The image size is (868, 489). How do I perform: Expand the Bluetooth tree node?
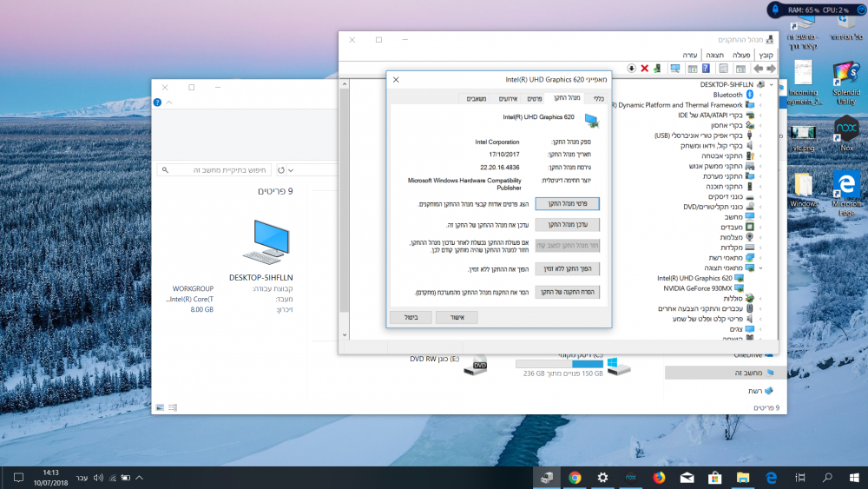click(760, 95)
